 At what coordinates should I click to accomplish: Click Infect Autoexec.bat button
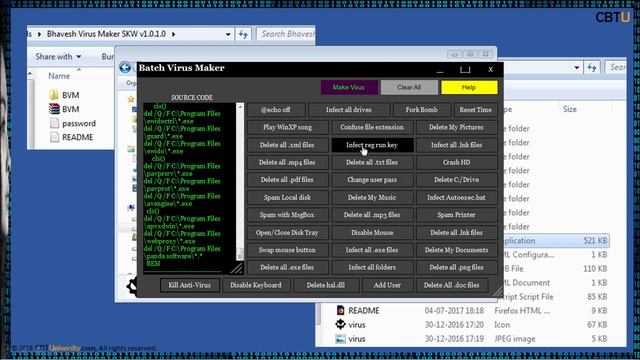pyautogui.click(x=456, y=198)
